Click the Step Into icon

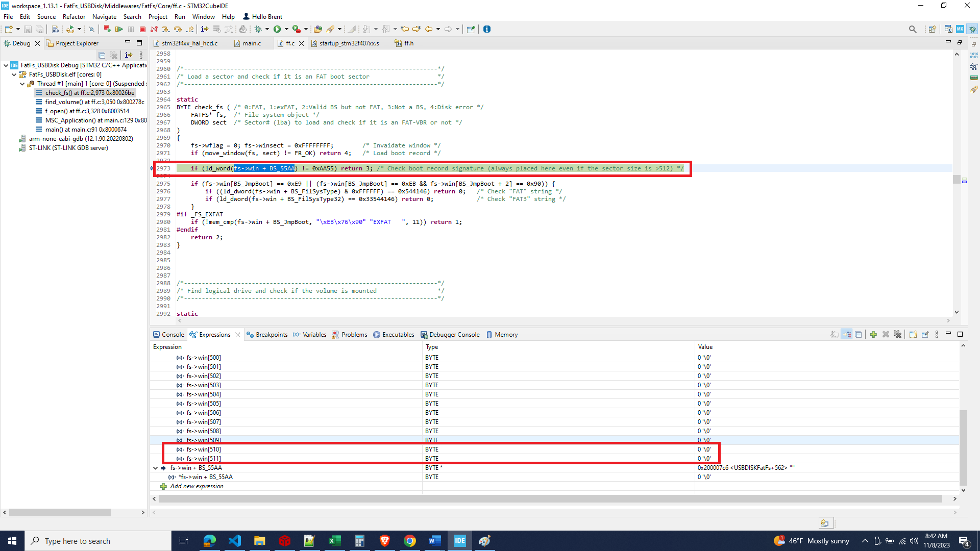[x=166, y=29]
